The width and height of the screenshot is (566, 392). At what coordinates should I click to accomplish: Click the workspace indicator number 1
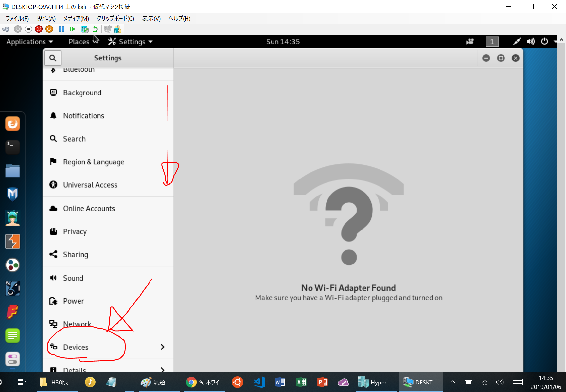(492, 42)
